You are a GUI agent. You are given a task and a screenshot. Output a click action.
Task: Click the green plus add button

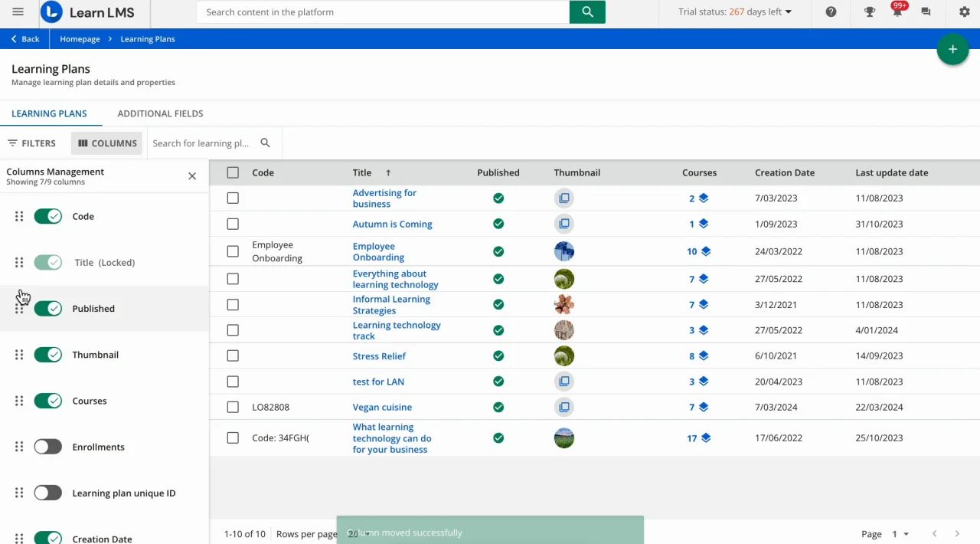point(952,50)
